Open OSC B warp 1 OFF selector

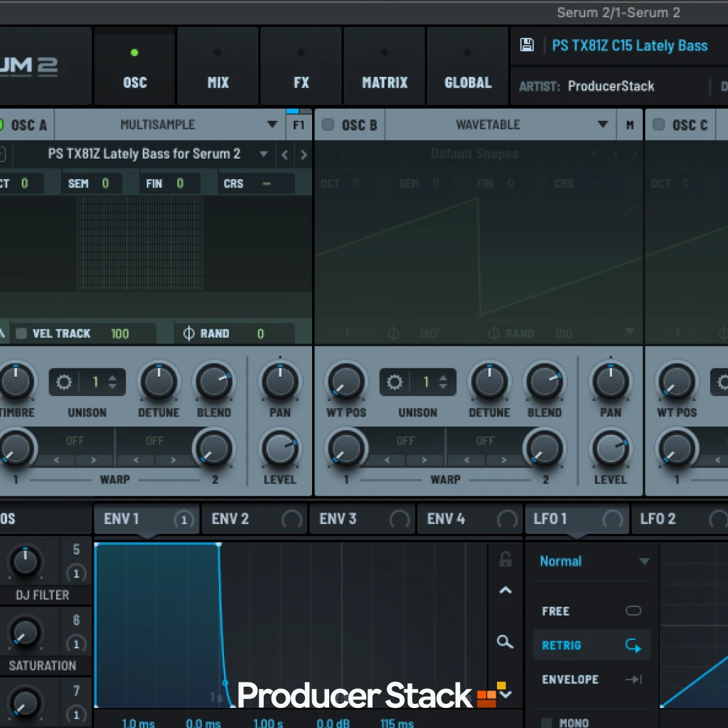click(405, 441)
